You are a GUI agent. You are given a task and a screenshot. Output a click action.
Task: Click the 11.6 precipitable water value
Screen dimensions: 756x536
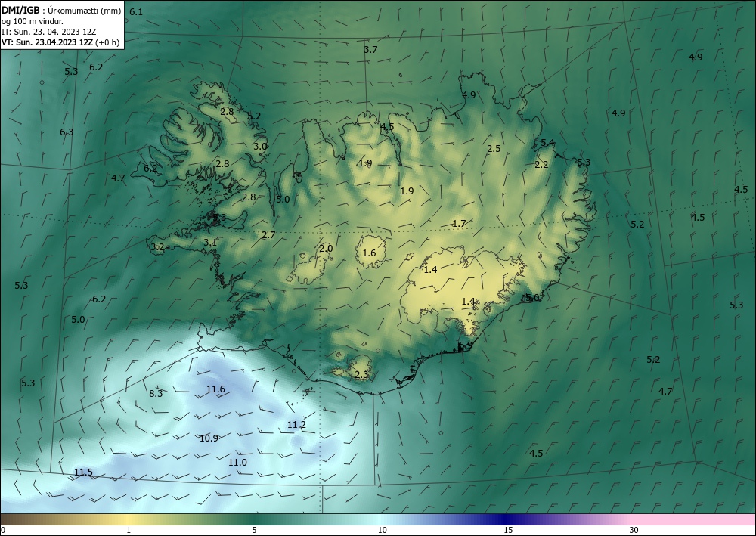pyautogui.click(x=215, y=389)
